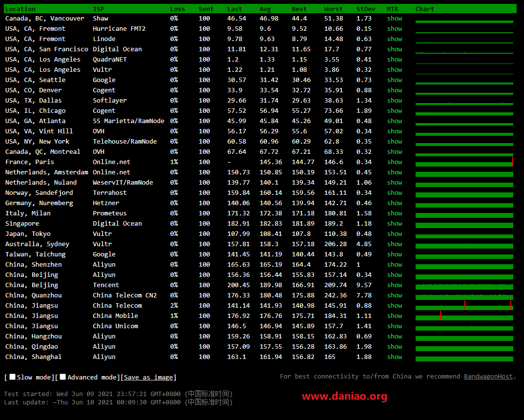Show MTR for Seattle Google row
Screen dimensions: 524x420
point(394,80)
